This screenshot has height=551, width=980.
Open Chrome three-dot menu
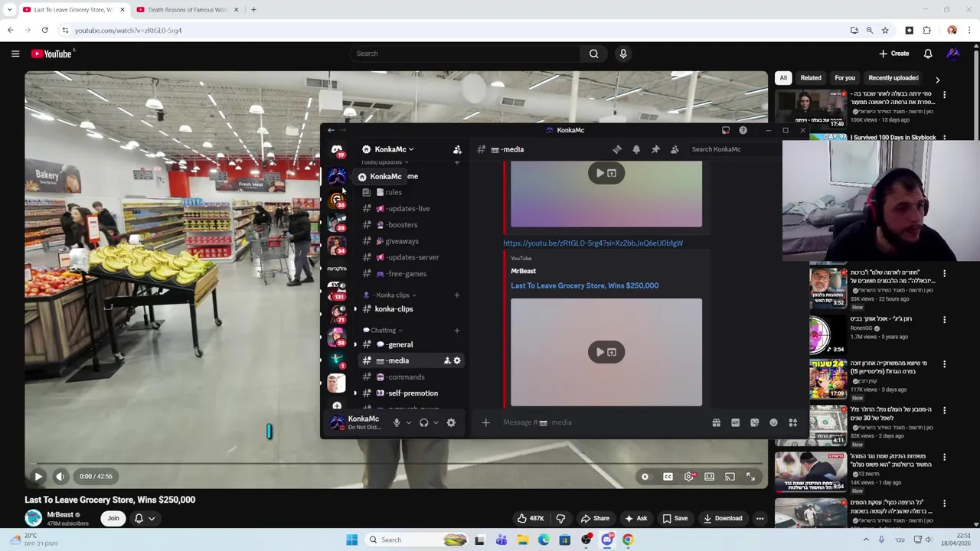pyautogui.click(x=970, y=31)
